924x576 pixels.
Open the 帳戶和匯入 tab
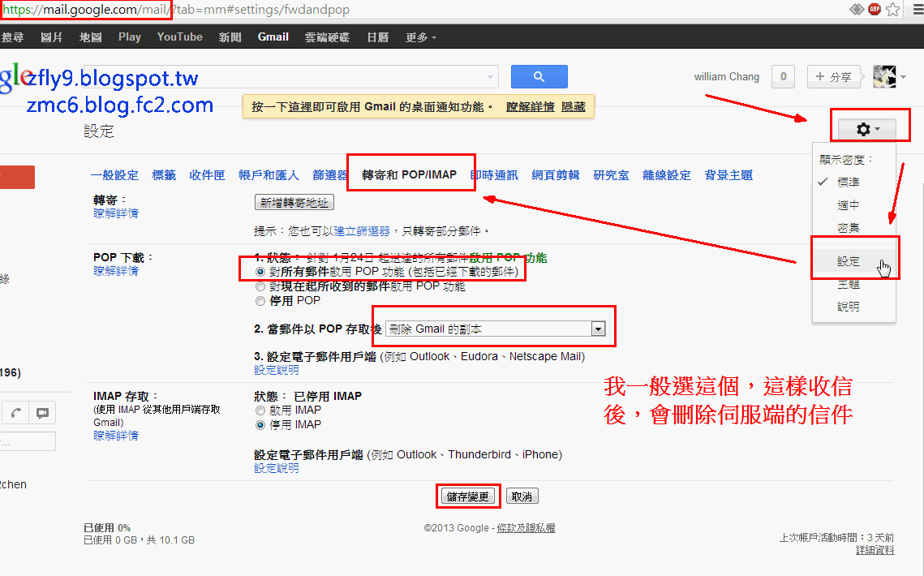[269, 175]
